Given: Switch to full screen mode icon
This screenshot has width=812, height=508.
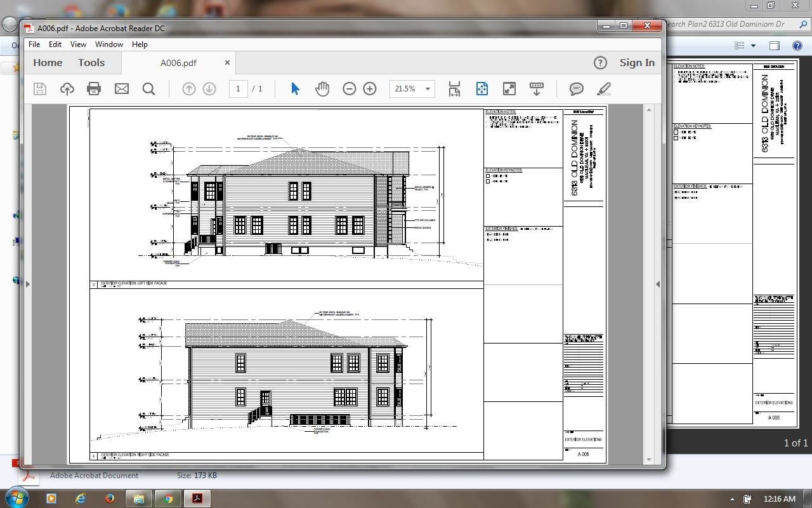Looking at the screenshot, I should tap(509, 89).
